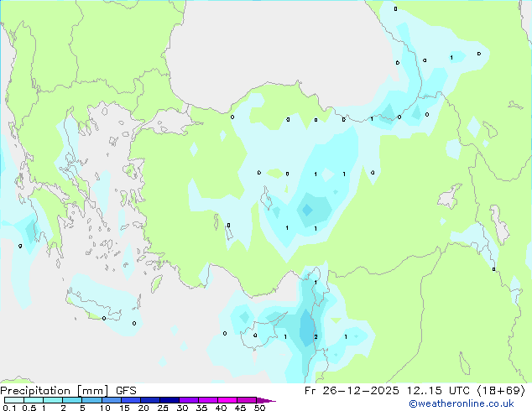Click the legend swatch between 0.1 and 0.5
532x411 pixels.
click(14, 400)
